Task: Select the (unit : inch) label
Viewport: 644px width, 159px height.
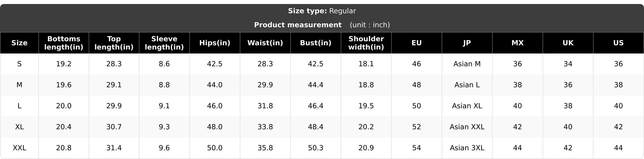Action: [370, 25]
